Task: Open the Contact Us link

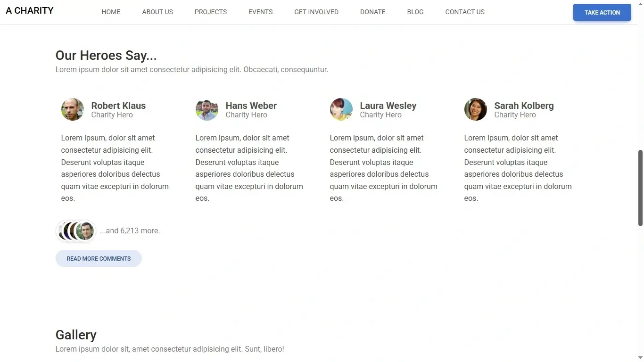Action: (x=465, y=12)
